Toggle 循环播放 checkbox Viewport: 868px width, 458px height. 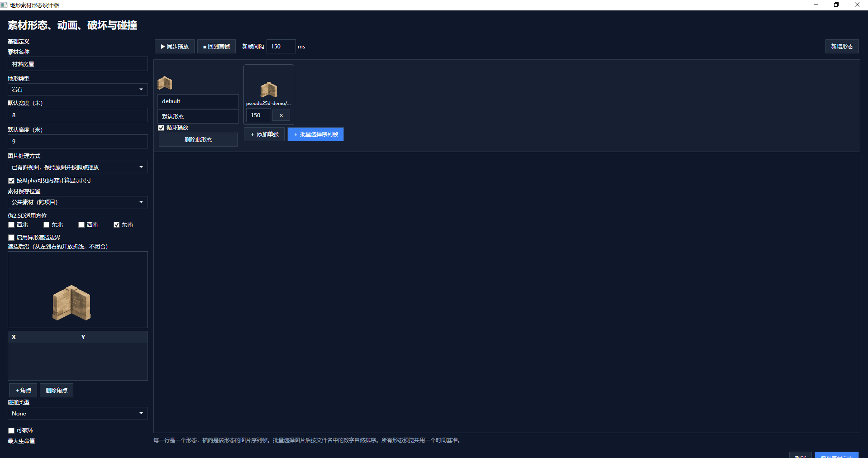tap(161, 128)
